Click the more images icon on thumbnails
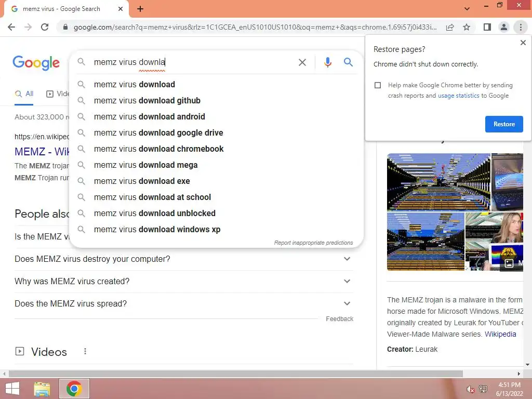Screen dimensions: 532x399 click(509, 263)
